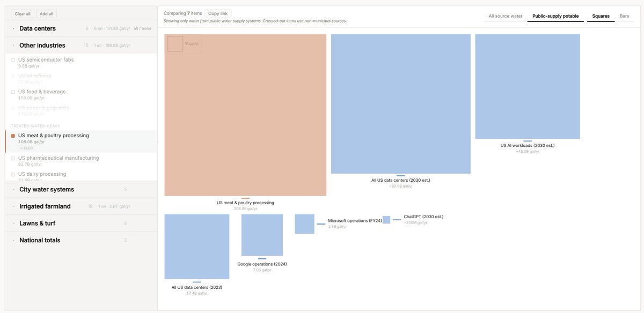
Task: Click the '82.7B gal/yr' sidebar value
Action: click(x=29, y=165)
